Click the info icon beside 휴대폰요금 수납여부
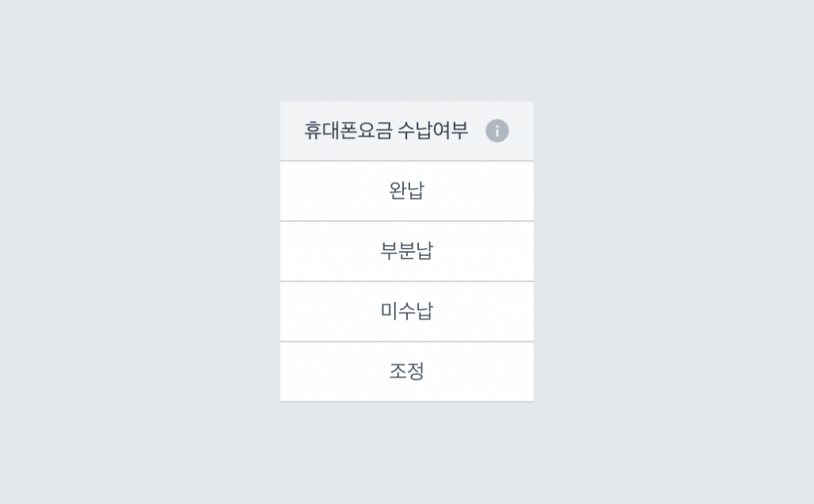Viewport: 814px width, 504px height. pos(497,131)
